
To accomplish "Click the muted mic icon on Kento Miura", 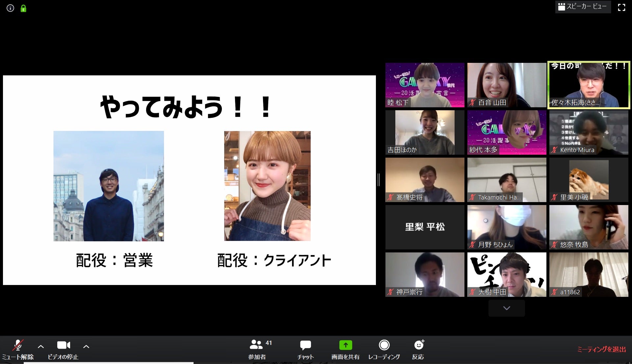I will tap(554, 150).
